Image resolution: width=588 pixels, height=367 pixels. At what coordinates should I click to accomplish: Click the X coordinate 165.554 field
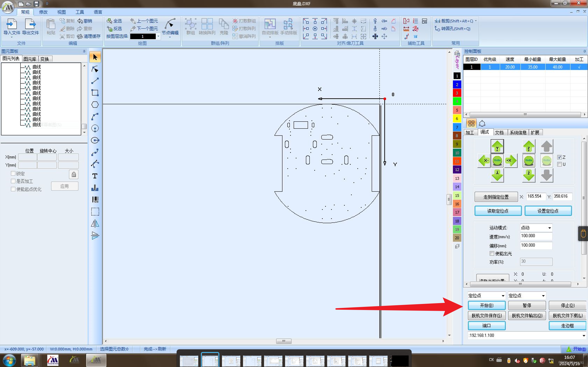[x=536, y=196]
